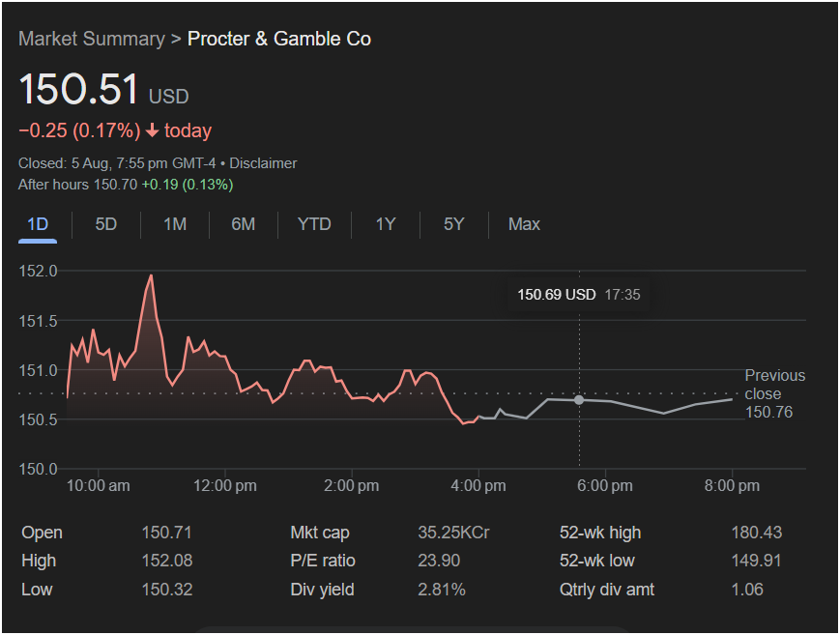
Task: Click the Closed: 5 Aug timestamp
Action: [x=117, y=163]
